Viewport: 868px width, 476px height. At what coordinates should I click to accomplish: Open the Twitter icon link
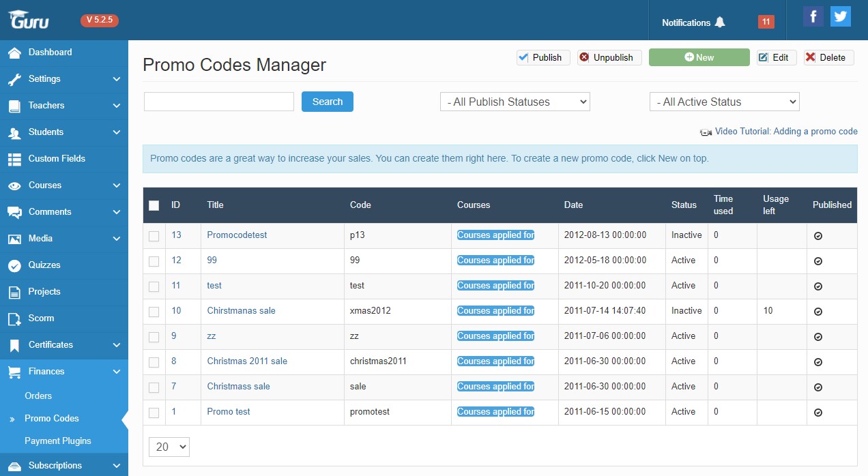(x=841, y=16)
